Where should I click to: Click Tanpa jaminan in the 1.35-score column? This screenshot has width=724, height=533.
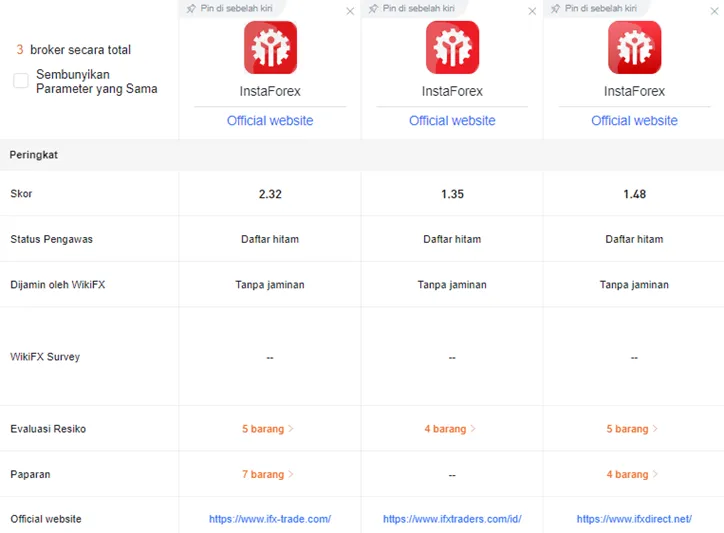coord(452,285)
